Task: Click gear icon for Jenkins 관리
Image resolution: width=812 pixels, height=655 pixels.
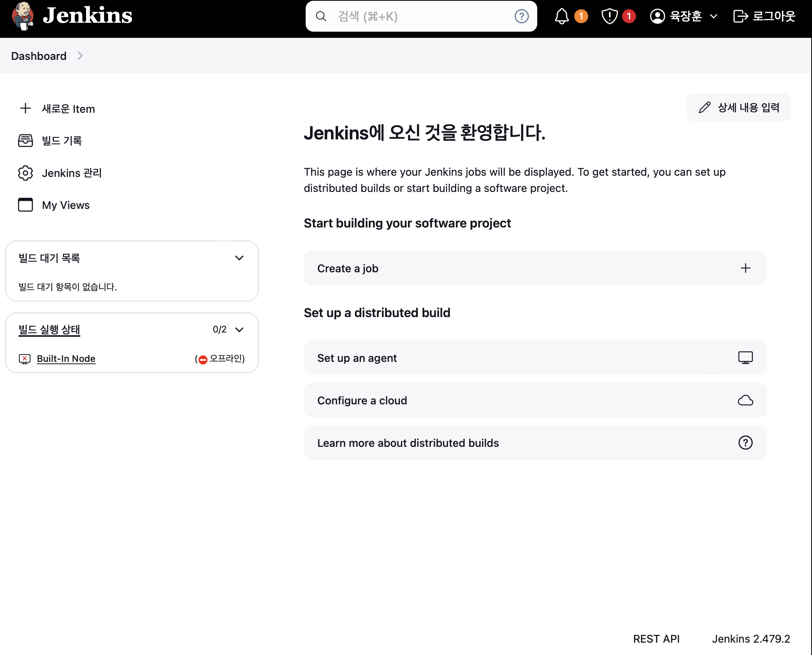Action: tap(25, 173)
